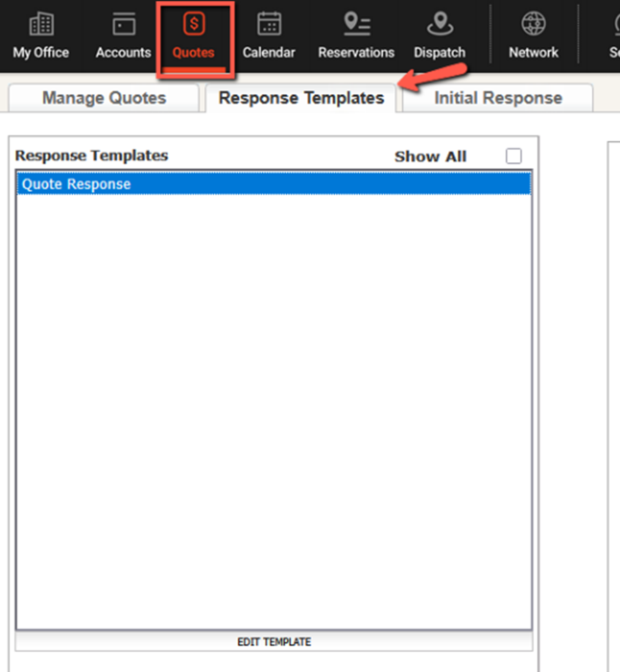
Task: Open the Dispatch map marker icon
Action: point(439,25)
